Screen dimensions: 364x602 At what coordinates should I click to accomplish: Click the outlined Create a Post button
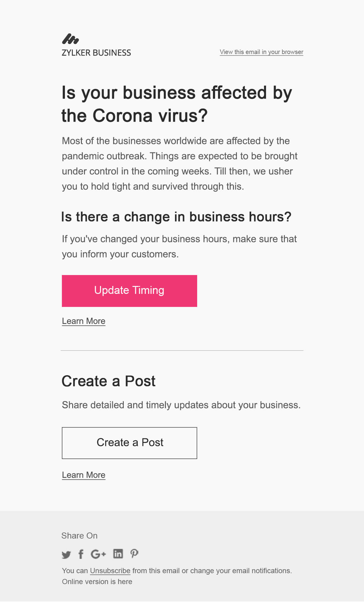tap(130, 443)
